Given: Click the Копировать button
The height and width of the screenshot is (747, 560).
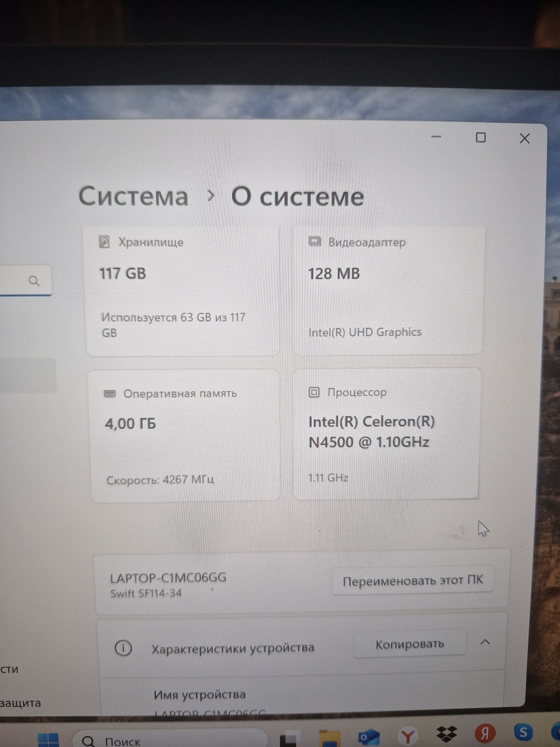Looking at the screenshot, I should point(410,644).
